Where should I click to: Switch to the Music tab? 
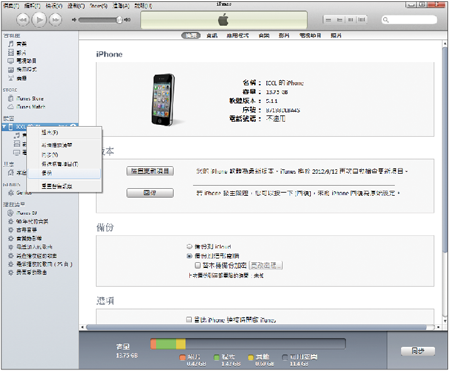point(264,35)
